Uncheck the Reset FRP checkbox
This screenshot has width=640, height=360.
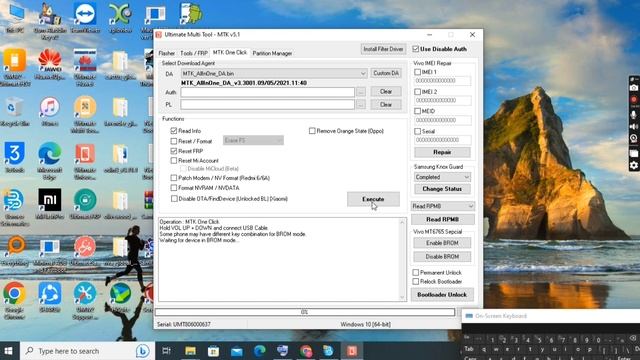[x=173, y=151]
